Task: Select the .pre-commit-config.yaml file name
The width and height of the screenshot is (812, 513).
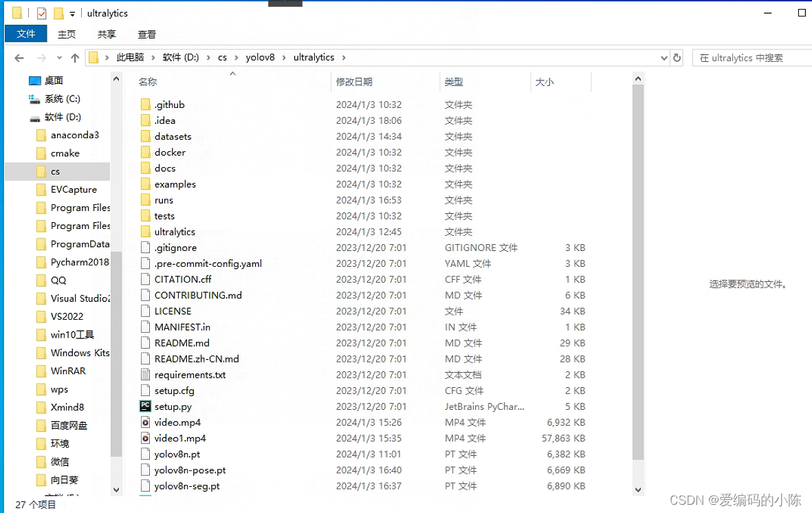Action: (208, 264)
